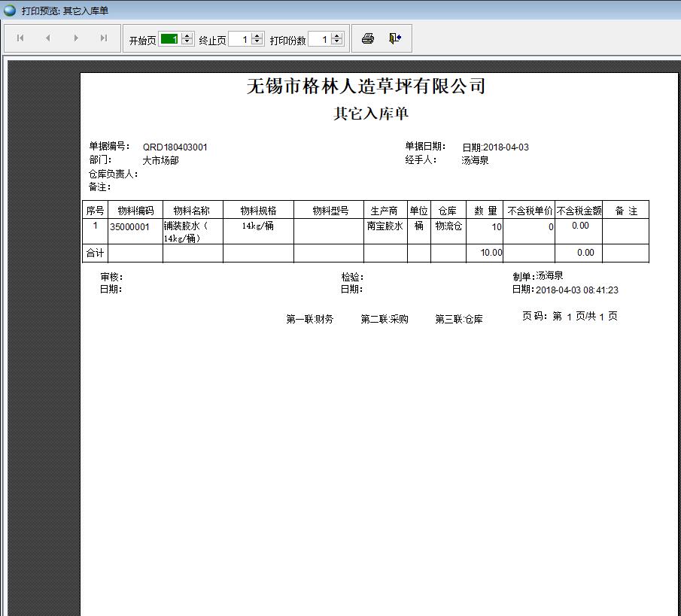
Task: Increase the 打印份数 copies count
Action: tap(336, 35)
